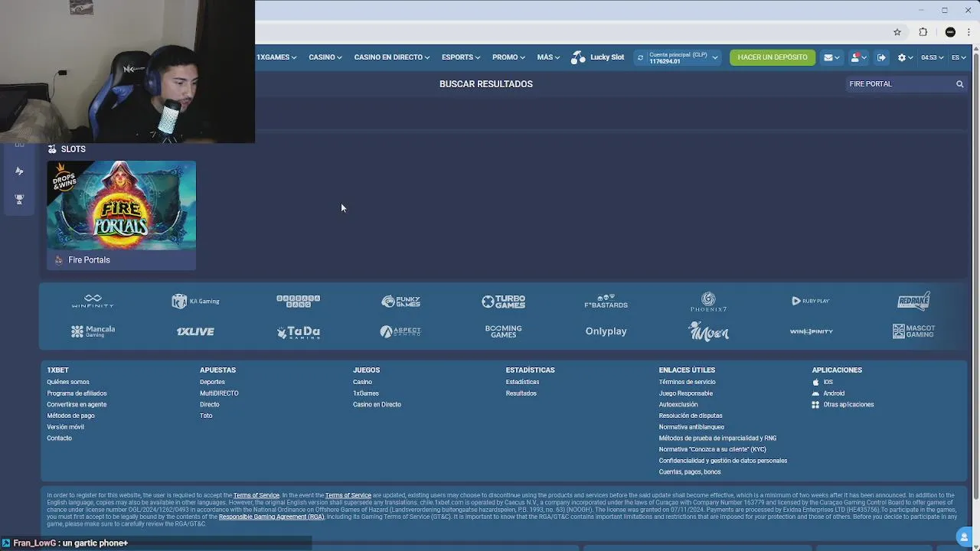Open Otras aplicaciones link
The height and width of the screenshot is (551, 980).
click(x=842, y=405)
